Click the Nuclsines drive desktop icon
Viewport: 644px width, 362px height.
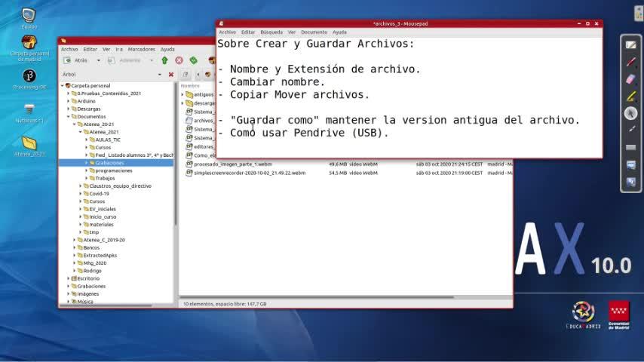(x=29, y=113)
